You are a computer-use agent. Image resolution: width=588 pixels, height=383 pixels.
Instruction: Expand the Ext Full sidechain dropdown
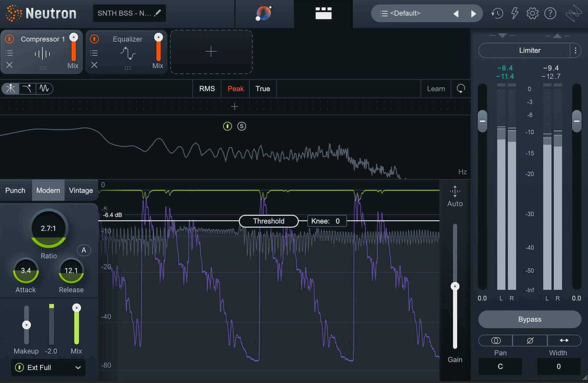[x=78, y=368]
